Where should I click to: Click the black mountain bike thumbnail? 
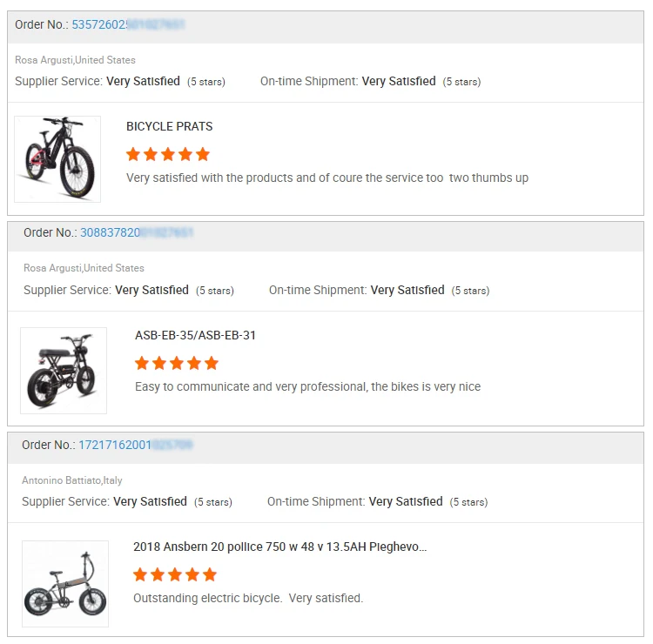coord(57,159)
